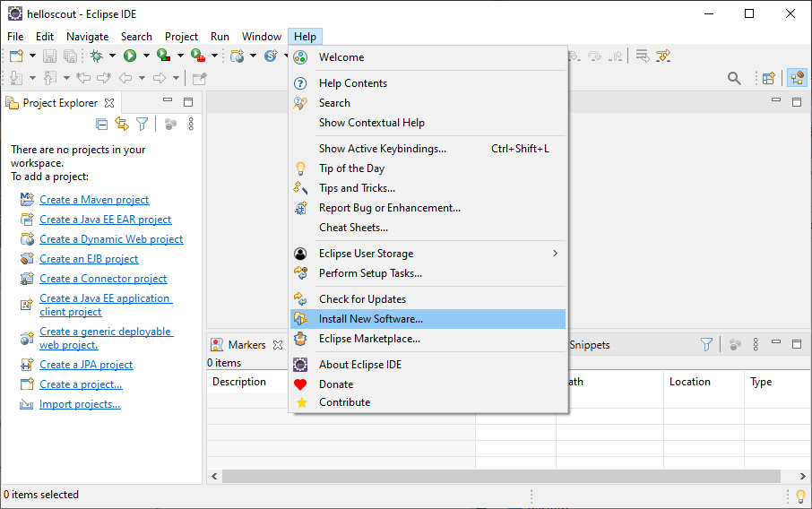
Task: Open dropdown arrow next to Coverage icon
Action: [180, 56]
